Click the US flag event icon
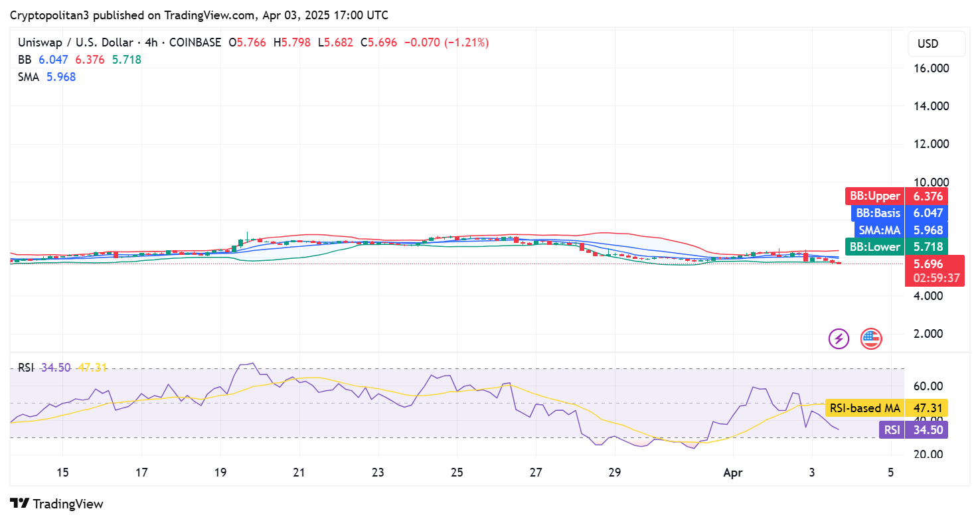 pyautogui.click(x=870, y=339)
